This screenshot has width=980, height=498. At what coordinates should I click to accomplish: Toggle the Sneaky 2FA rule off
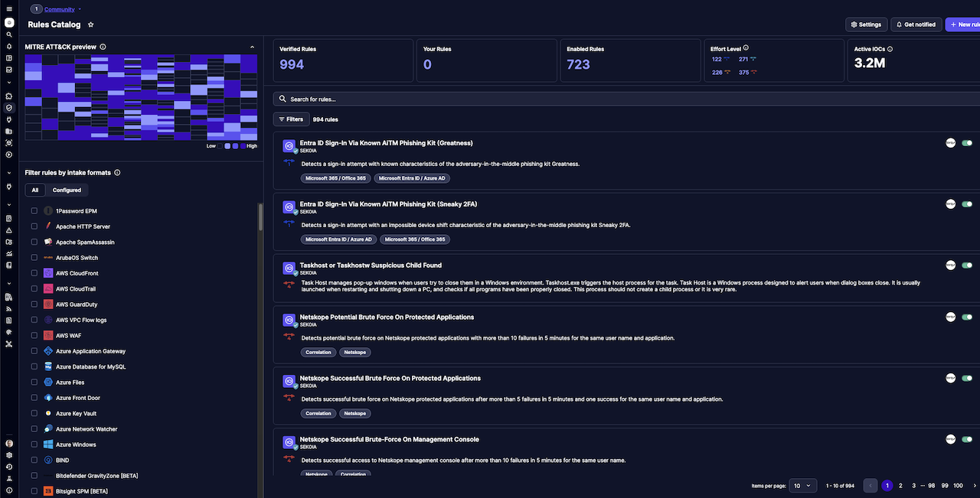click(967, 204)
